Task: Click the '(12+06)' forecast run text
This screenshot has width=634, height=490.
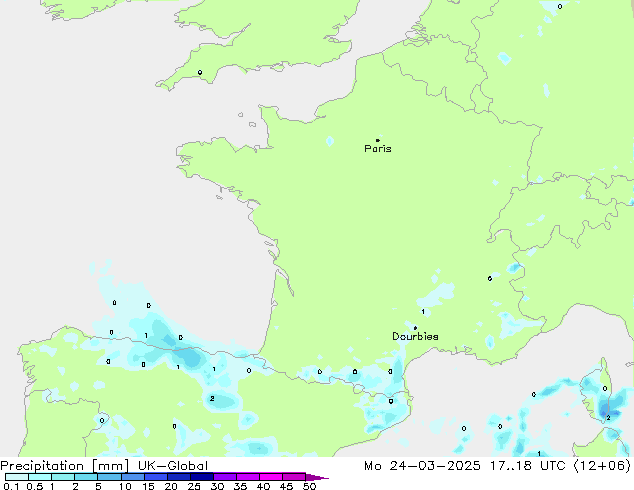Action: 602,466
